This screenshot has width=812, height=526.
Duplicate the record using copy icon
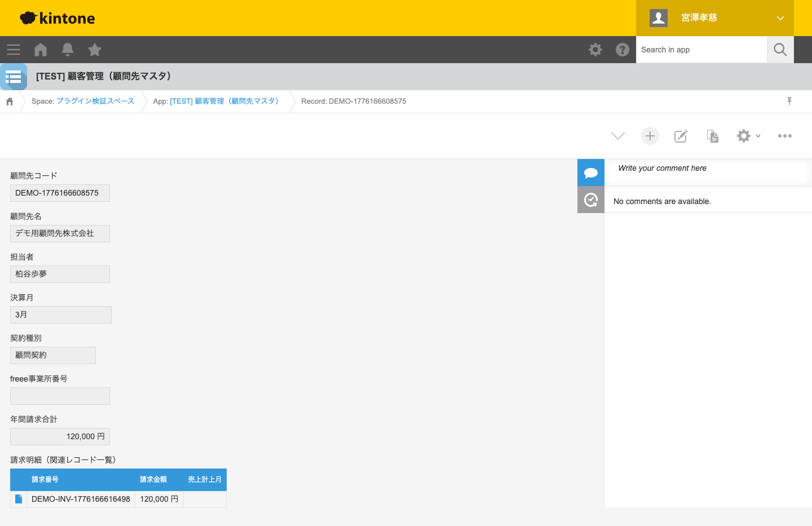point(713,136)
